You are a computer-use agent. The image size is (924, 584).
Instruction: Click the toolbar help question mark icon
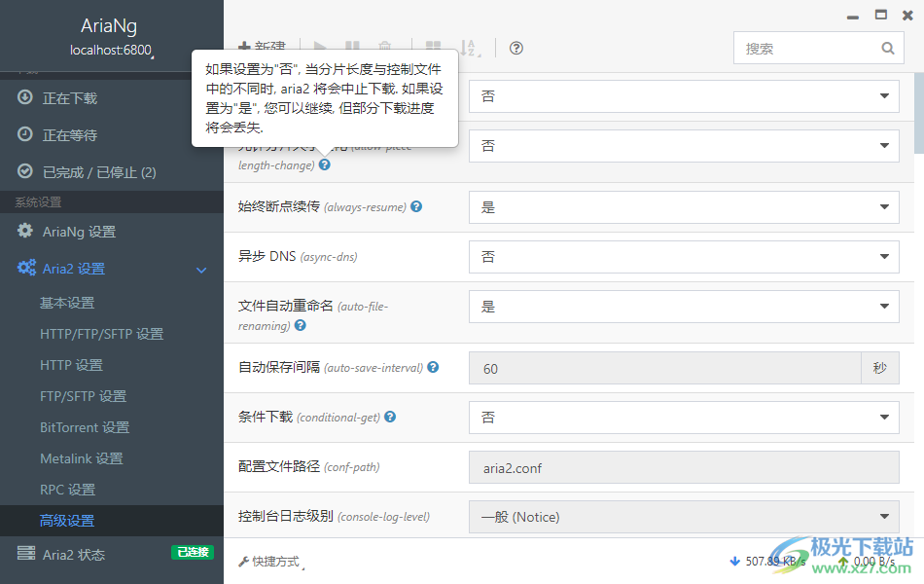tap(516, 49)
